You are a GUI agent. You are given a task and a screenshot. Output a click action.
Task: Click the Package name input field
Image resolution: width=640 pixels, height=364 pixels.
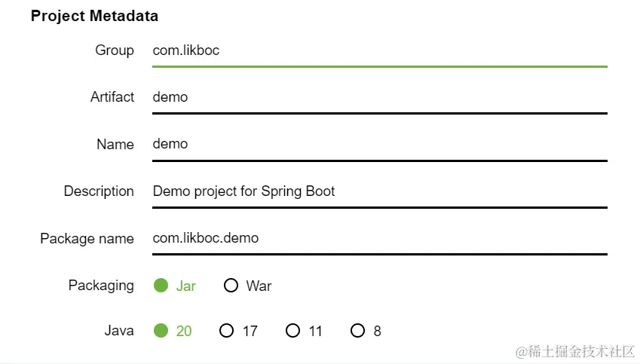[379, 238]
